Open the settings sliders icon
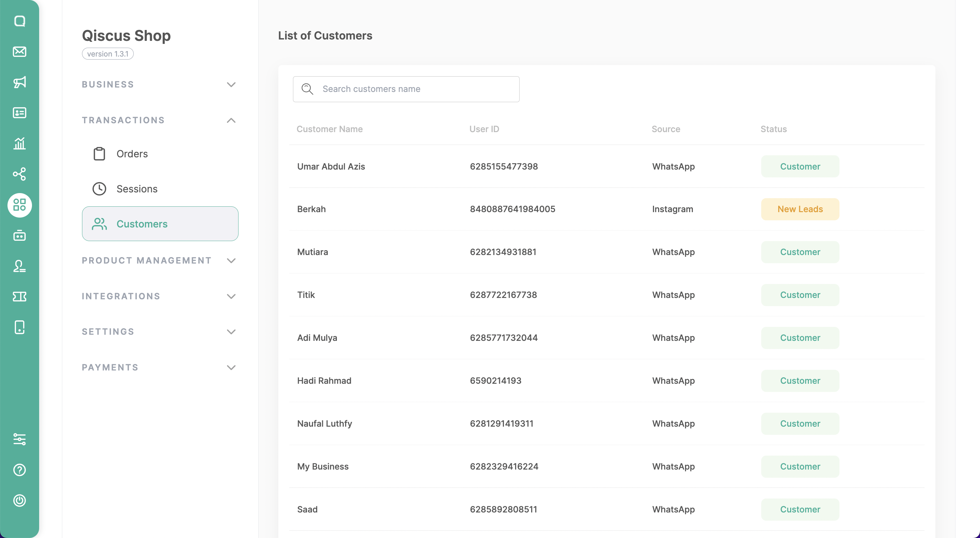Screen dimensions: 980x538 click(x=19, y=439)
